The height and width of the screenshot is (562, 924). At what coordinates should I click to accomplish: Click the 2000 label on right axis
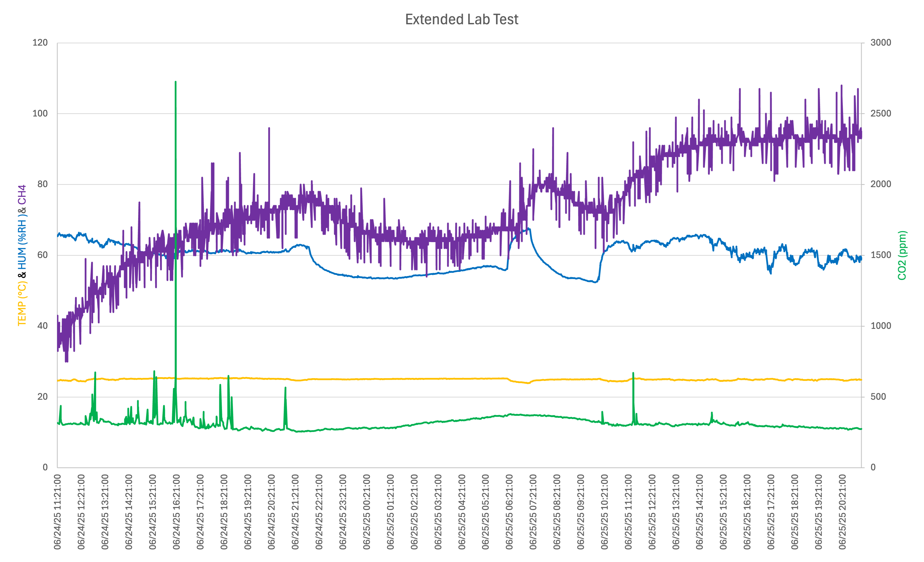coord(881,184)
